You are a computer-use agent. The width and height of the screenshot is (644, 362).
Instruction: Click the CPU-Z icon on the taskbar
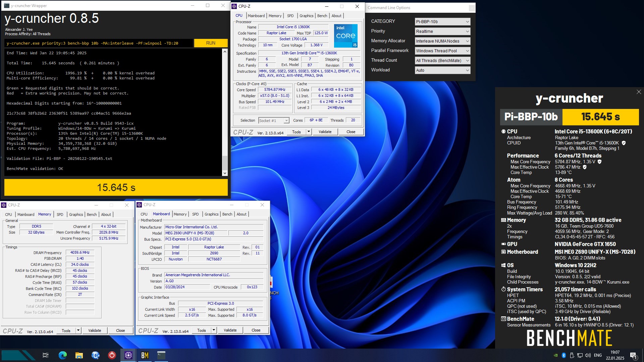click(128, 355)
